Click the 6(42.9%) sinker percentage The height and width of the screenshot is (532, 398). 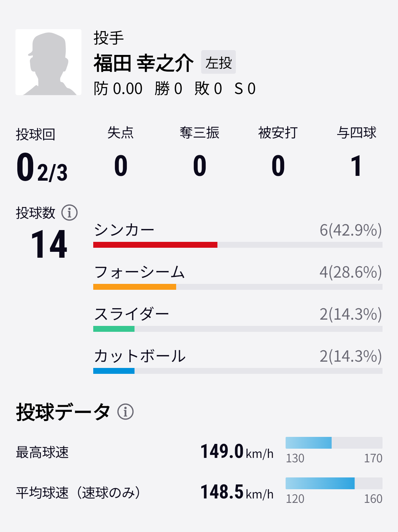click(x=350, y=230)
